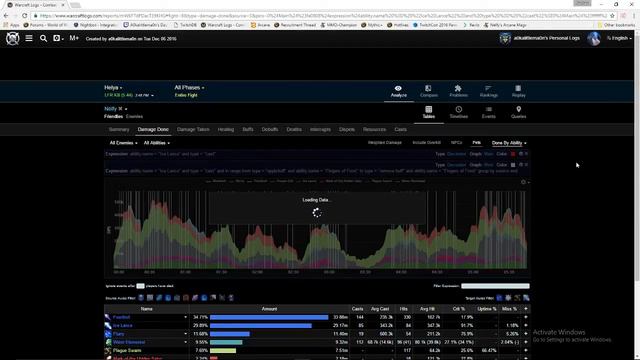Click the Analyze eye icon
This screenshot has width=640, height=360.
pyautogui.click(x=398, y=88)
